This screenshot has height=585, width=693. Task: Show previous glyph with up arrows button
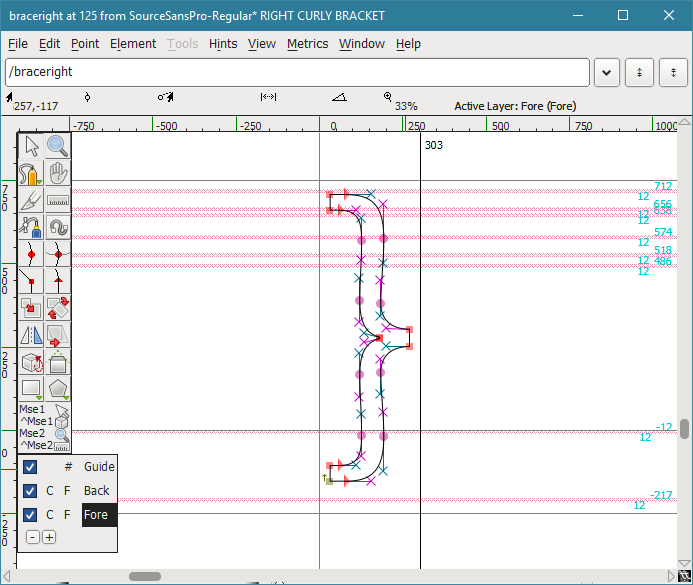(639, 72)
